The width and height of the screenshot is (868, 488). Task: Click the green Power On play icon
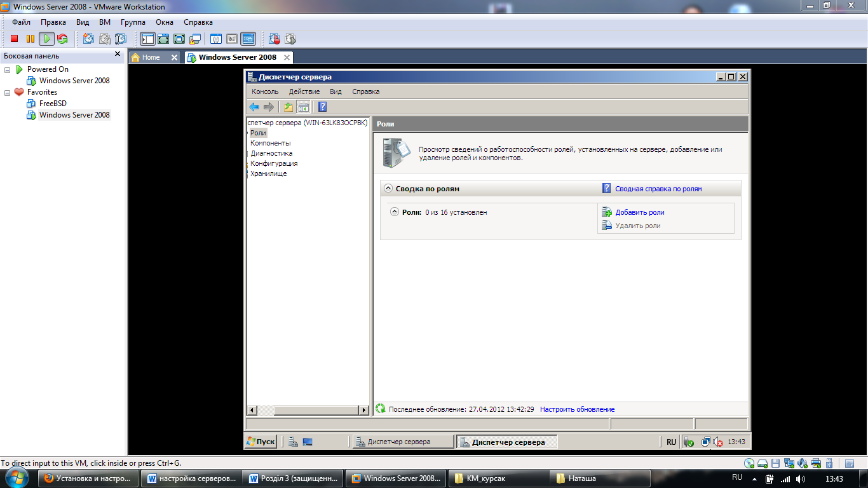click(46, 39)
